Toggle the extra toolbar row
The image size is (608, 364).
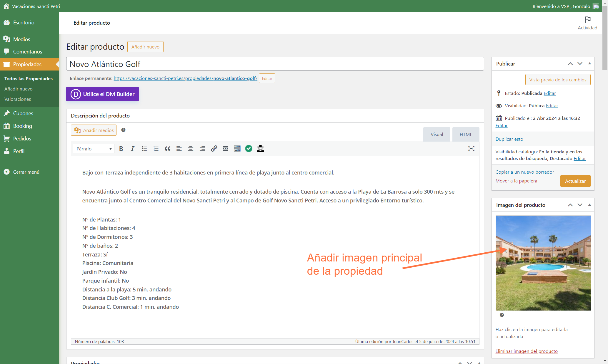coord(237,149)
